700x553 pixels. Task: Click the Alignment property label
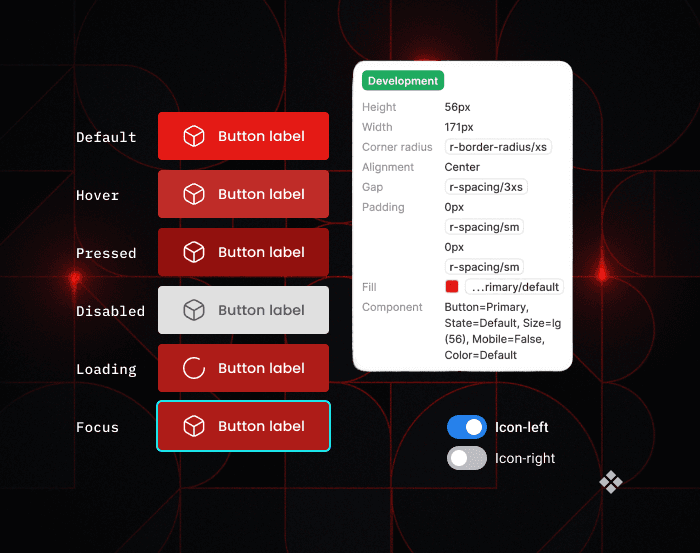point(388,167)
